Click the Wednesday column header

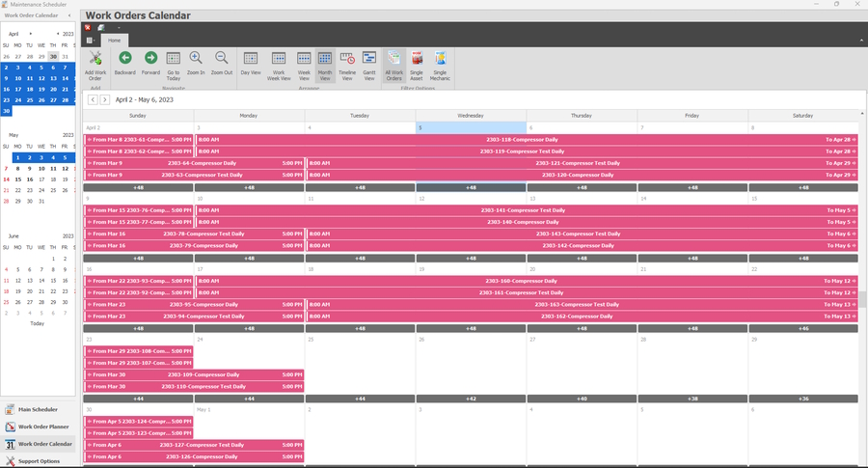[x=471, y=116]
